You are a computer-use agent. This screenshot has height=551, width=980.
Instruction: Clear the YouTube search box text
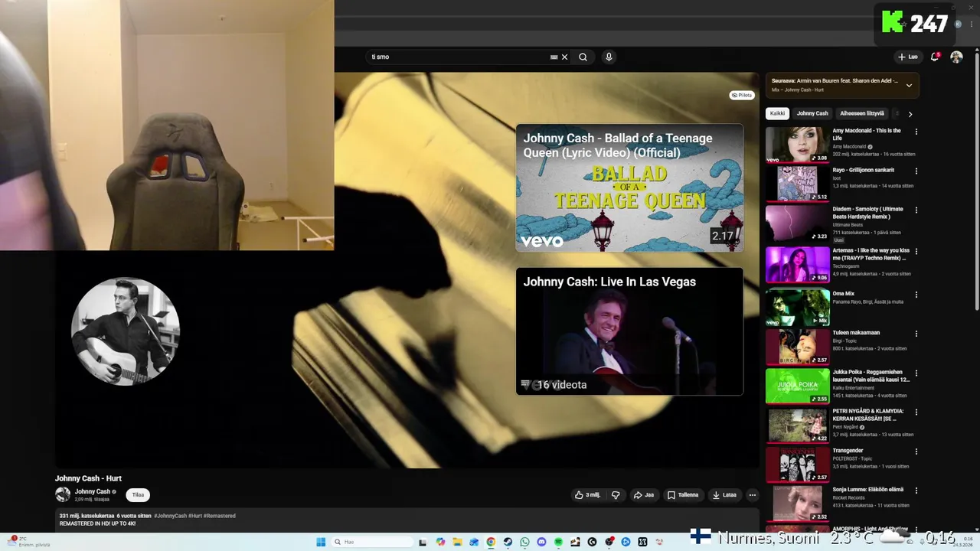564,57
